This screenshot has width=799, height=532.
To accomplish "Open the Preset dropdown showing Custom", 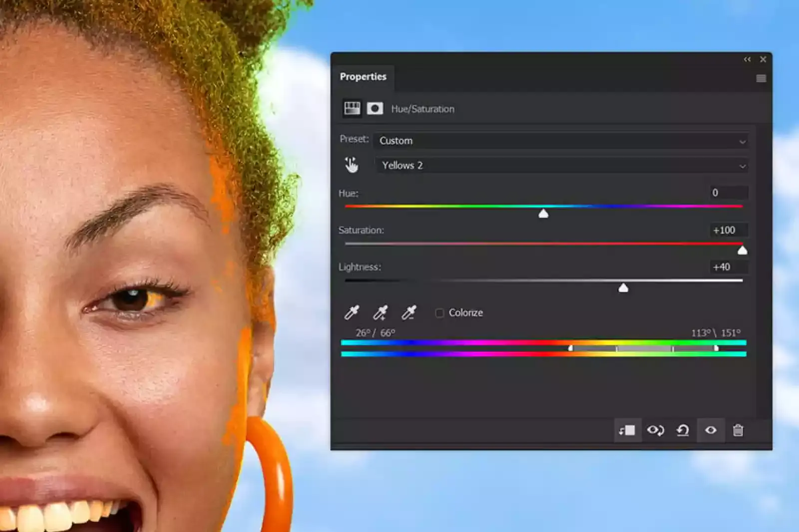I will pyautogui.click(x=561, y=141).
